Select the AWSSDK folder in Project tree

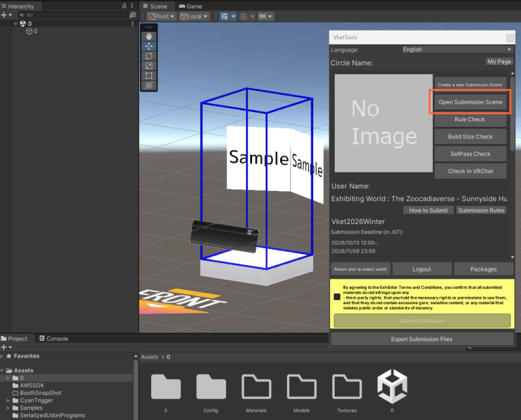(28, 386)
